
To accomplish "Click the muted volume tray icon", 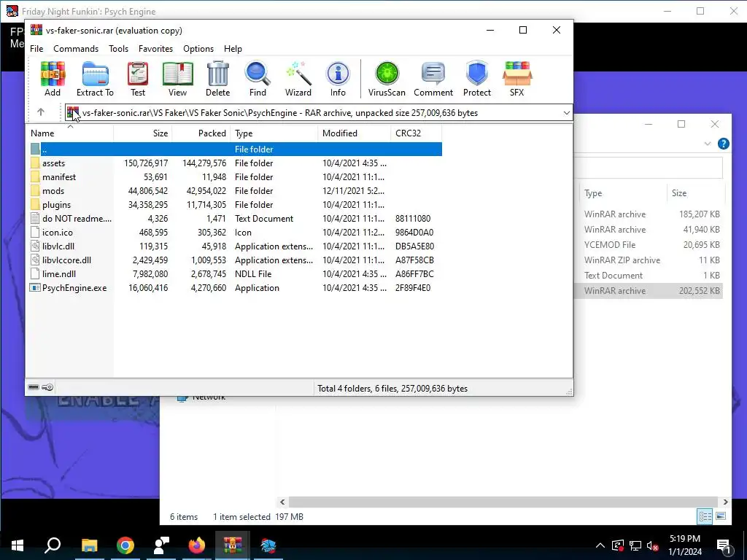I will pyautogui.click(x=652, y=545).
